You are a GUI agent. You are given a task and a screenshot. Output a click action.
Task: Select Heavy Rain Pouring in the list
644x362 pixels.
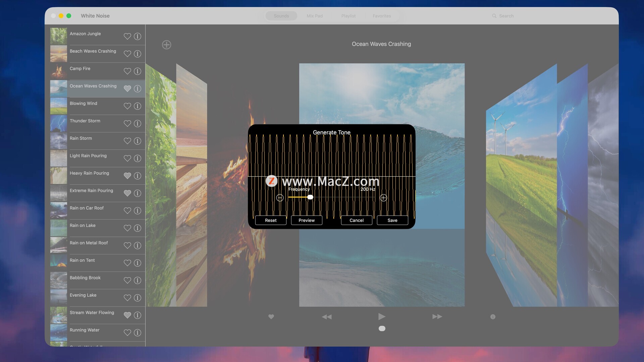[98, 176]
